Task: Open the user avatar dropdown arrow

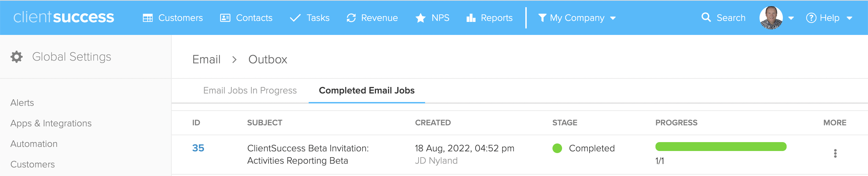Action: 791,18
